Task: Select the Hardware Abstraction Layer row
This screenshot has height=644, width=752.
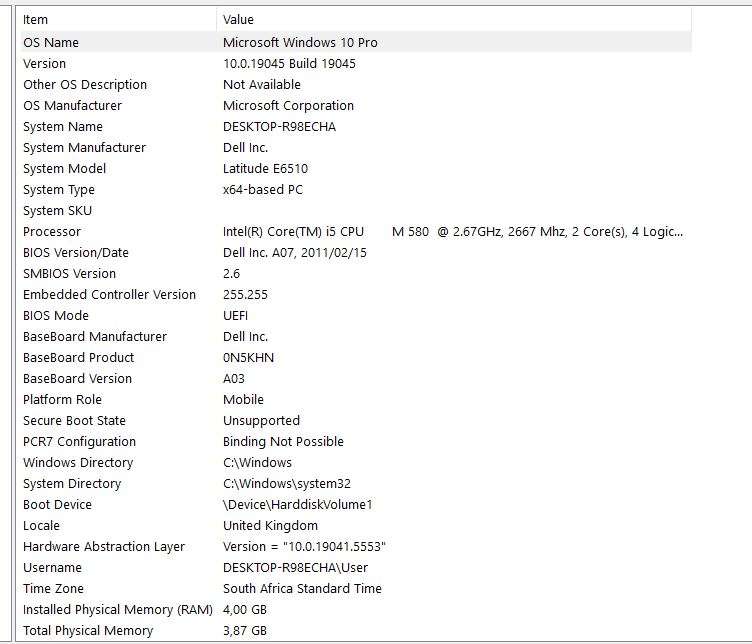Action: click(x=355, y=547)
